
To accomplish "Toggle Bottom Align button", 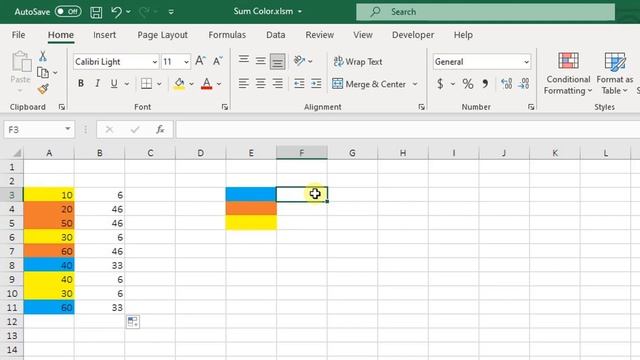I will [278, 62].
